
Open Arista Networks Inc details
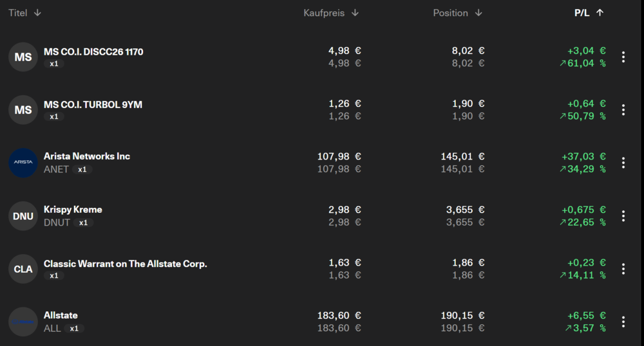click(87, 156)
